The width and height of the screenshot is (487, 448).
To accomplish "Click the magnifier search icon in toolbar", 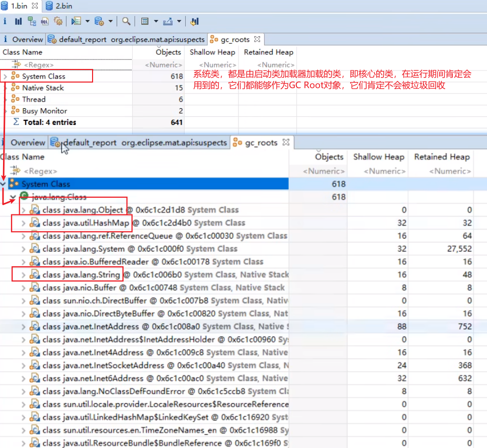I will 126,21.
